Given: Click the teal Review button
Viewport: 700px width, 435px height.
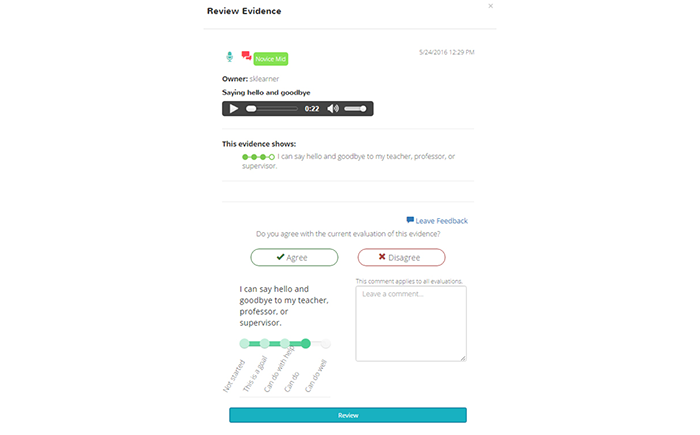Looking at the screenshot, I should 348,415.
